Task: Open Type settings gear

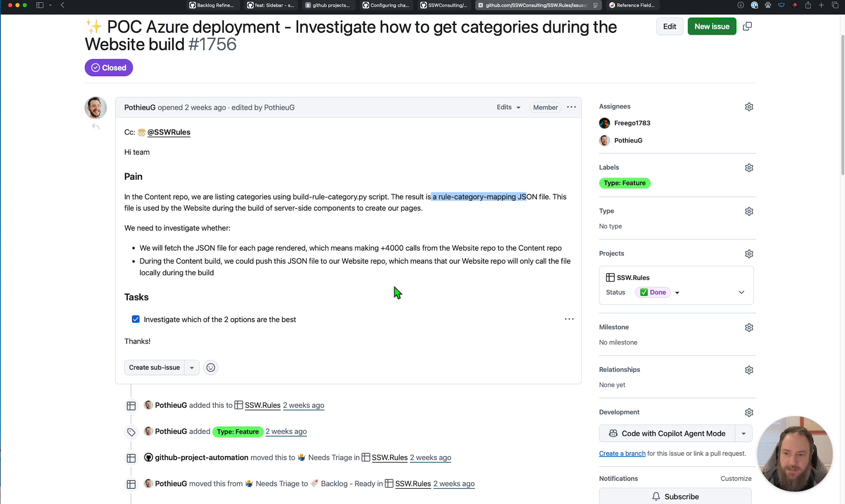Action: click(x=749, y=211)
